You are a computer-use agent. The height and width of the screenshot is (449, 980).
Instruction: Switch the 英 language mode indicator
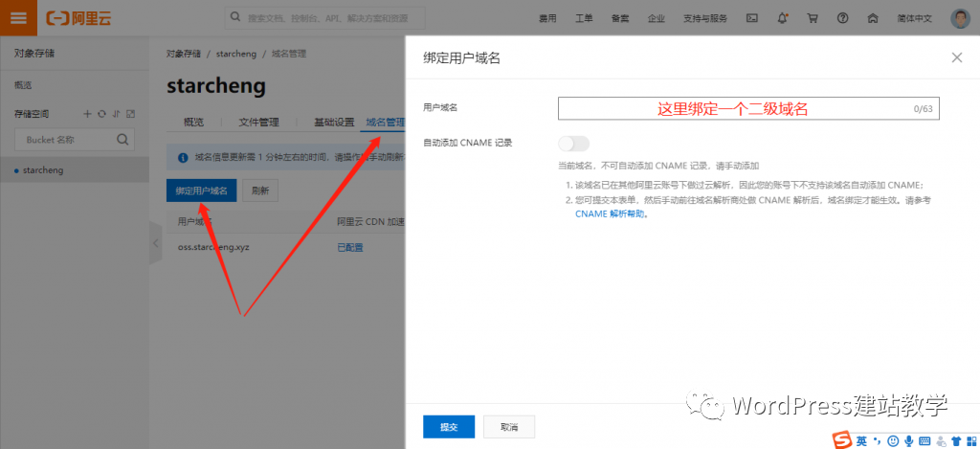click(862, 440)
